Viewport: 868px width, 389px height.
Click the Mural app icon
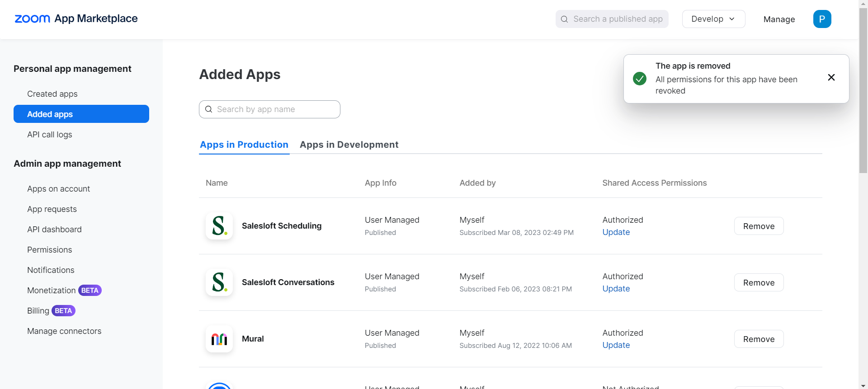pos(219,339)
